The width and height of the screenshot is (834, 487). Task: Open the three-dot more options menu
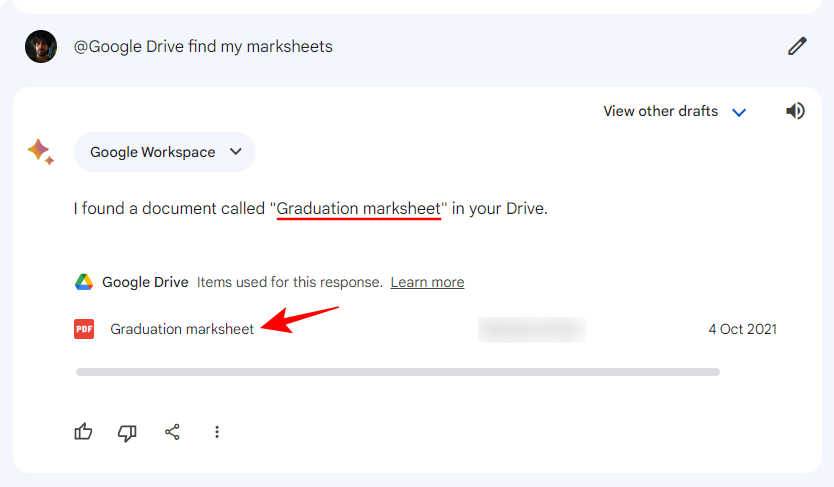(x=216, y=432)
